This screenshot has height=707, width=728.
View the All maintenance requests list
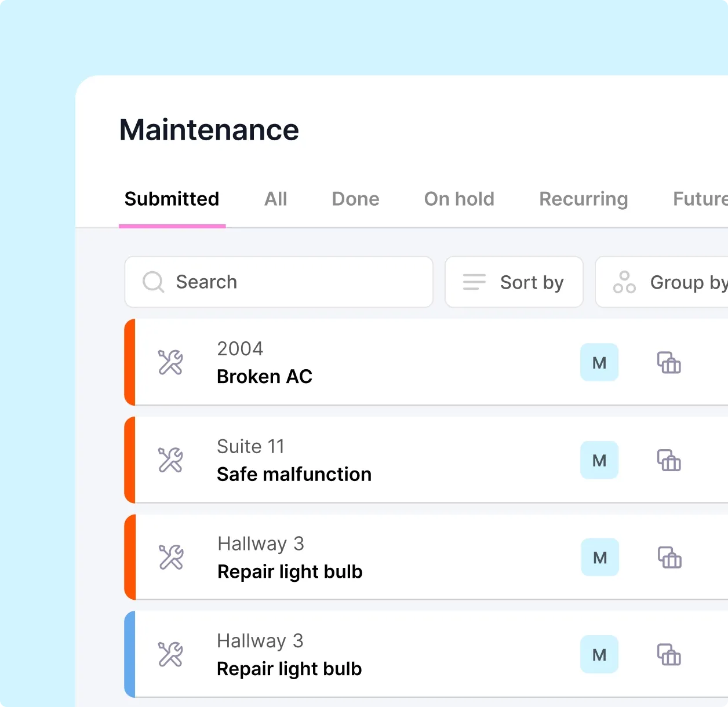pyautogui.click(x=276, y=199)
